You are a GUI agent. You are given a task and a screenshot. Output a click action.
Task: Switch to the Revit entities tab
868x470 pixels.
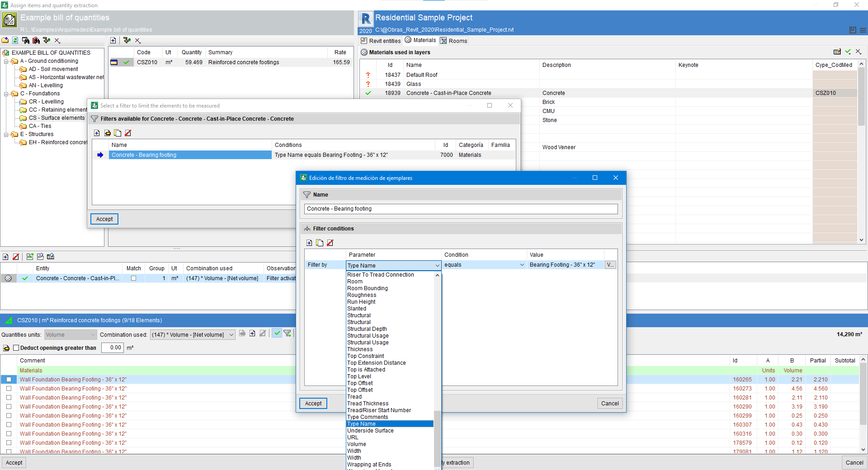tap(381, 41)
